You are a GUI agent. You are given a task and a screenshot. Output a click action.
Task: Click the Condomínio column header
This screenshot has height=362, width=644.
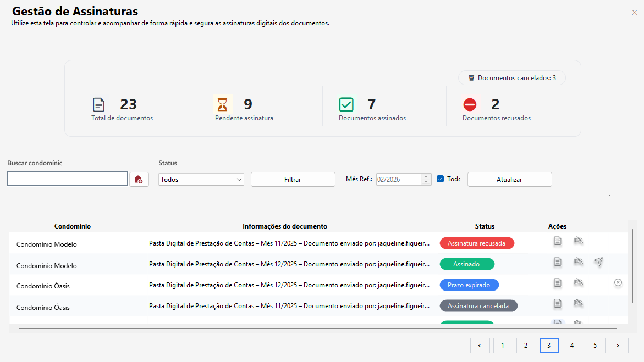(x=73, y=226)
